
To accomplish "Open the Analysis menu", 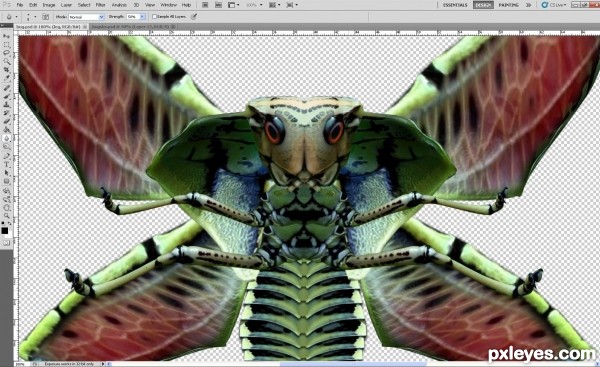I will (x=119, y=5).
